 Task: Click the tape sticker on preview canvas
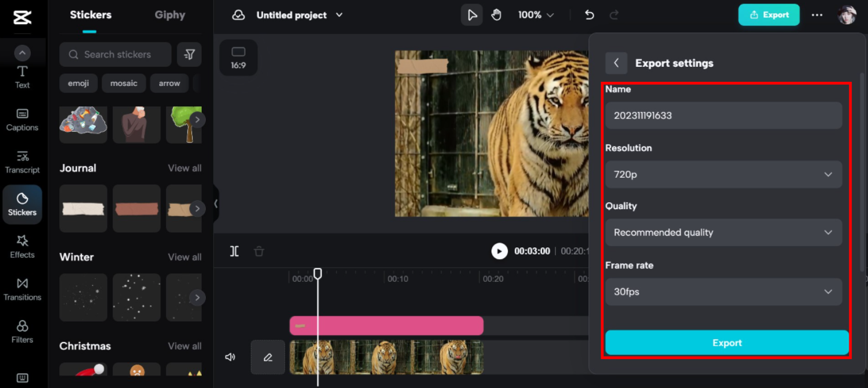point(422,66)
